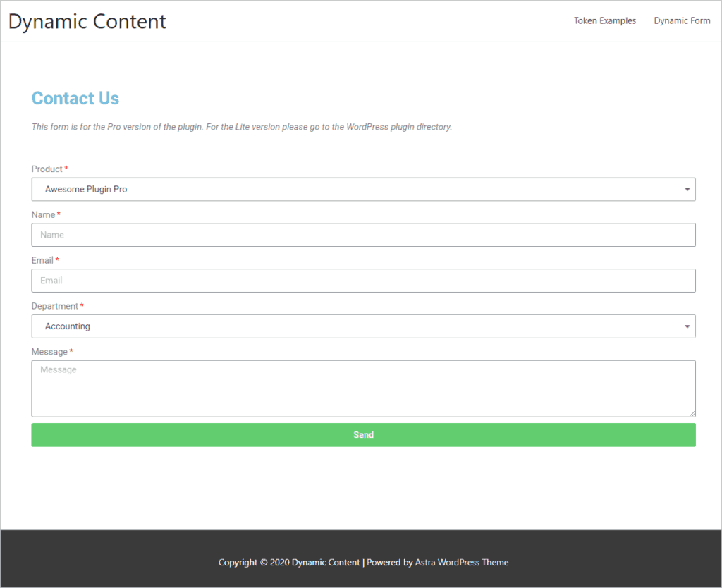Click the Contact Us heading
The height and width of the screenshot is (588, 722).
(75, 99)
